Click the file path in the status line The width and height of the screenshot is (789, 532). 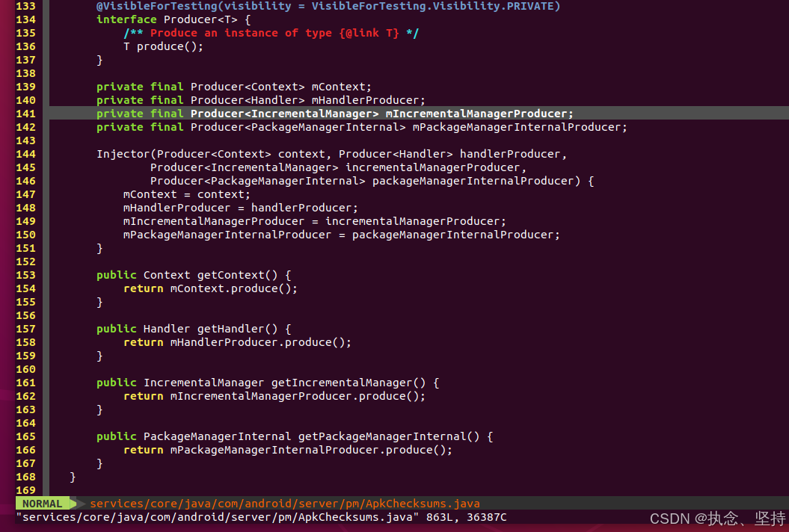pyautogui.click(x=285, y=504)
